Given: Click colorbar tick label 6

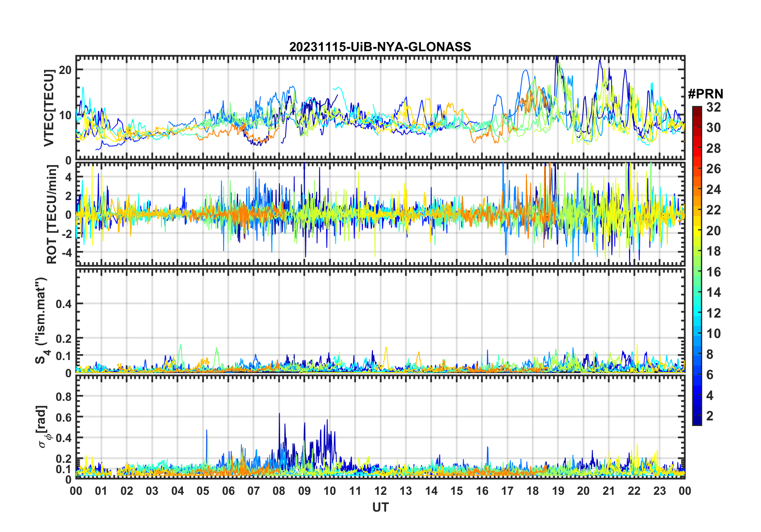Looking at the screenshot, I should [x=710, y=375].
